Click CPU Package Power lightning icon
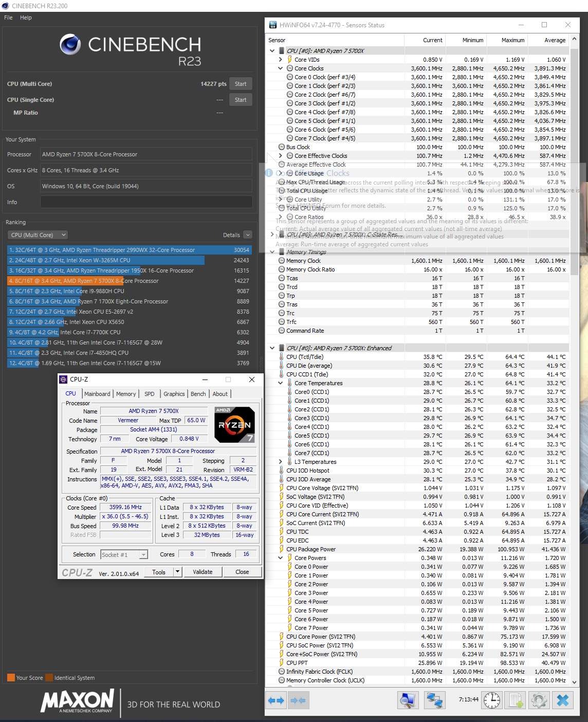Viewport: 588px width, 722px height. pyautogui.click(x=282, y=549)
